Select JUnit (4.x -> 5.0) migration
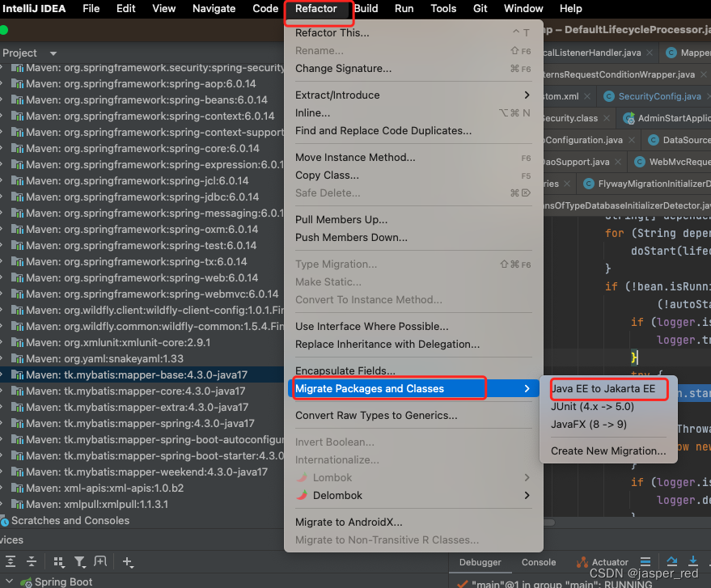Image resolution: width=711 pixels, height=588 pixels. tap(608, 406)
